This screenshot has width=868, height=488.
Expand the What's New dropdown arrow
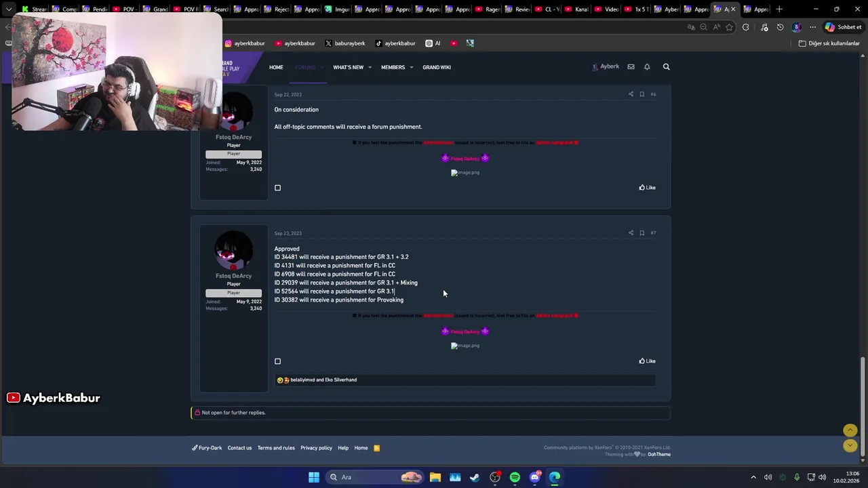click(370, 67)
